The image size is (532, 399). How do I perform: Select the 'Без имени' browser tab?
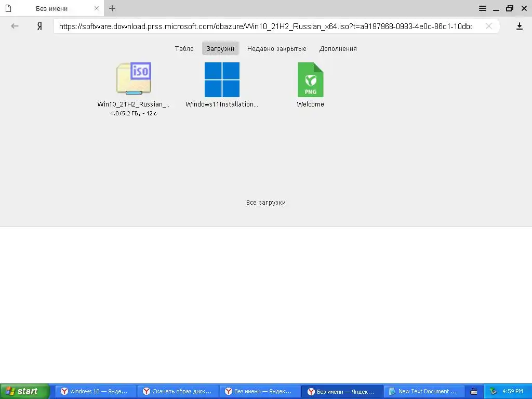(52, 8)
